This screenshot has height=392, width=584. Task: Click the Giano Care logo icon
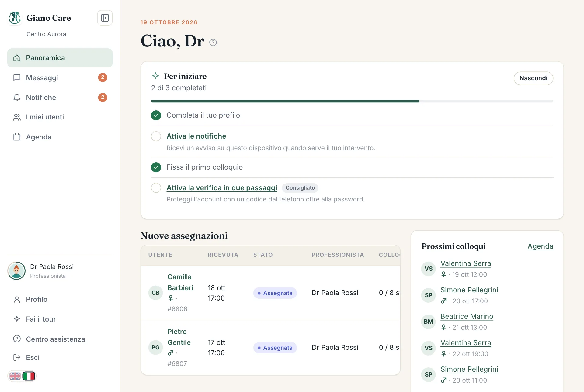pyautogui.click(x=15, y=18)
